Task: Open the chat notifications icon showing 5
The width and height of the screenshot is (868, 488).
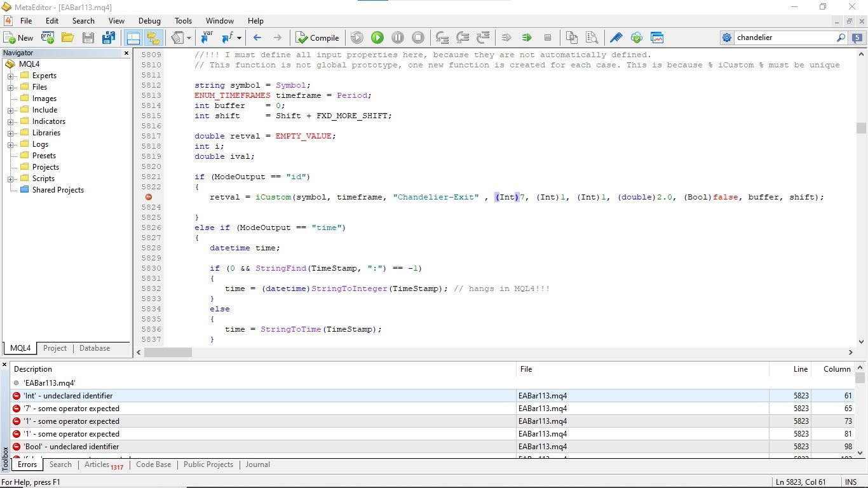Action: (857, 37)
